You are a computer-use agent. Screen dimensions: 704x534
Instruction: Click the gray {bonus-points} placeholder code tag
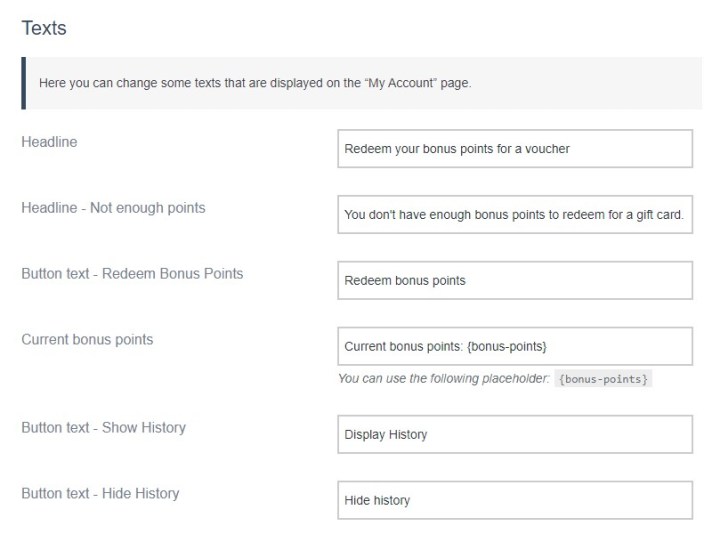pos(604,379)
